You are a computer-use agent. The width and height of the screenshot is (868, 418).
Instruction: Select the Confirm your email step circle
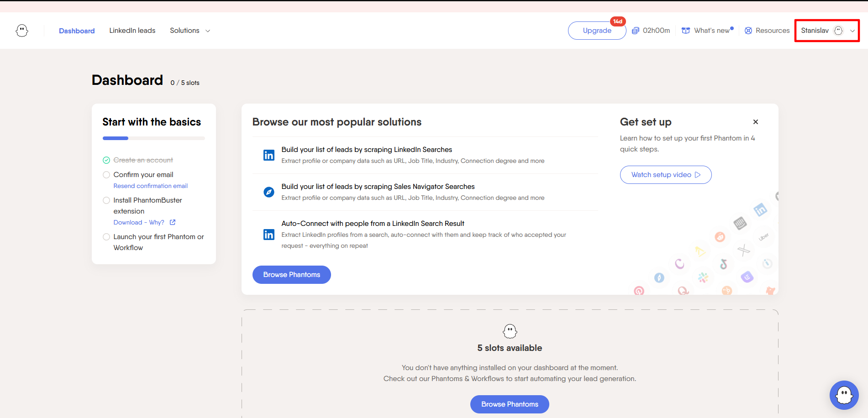pyautogui.click(x=106, y=175)
